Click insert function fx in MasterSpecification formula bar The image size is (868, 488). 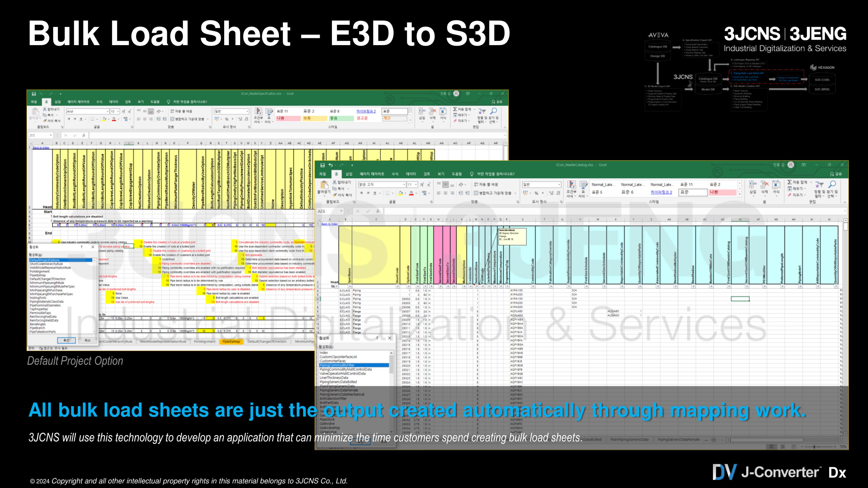84,135
